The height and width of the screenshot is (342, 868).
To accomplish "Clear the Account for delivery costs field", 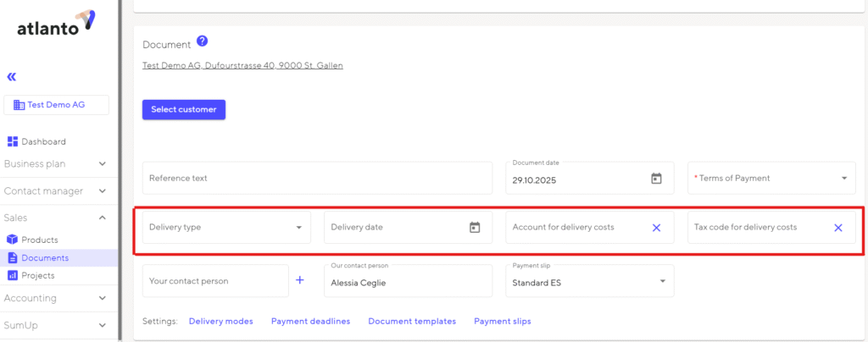I will pyautogui.click(x=656, y=228).
